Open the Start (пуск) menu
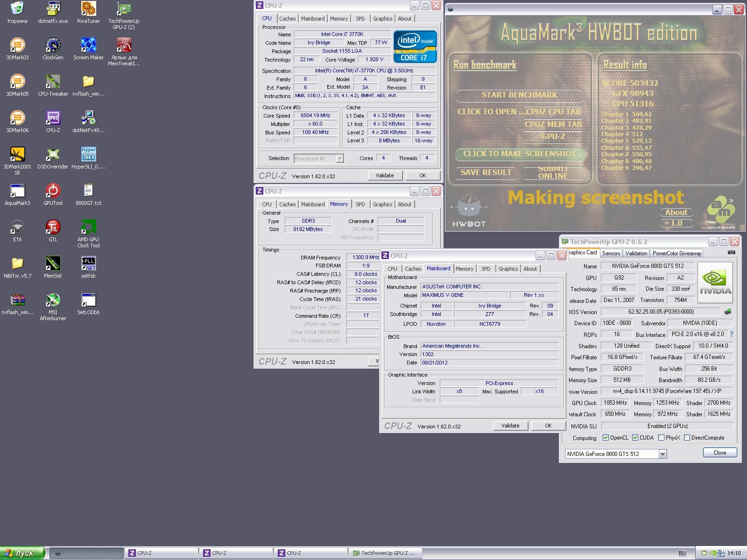Screen dimensions: 747x560 22,553
